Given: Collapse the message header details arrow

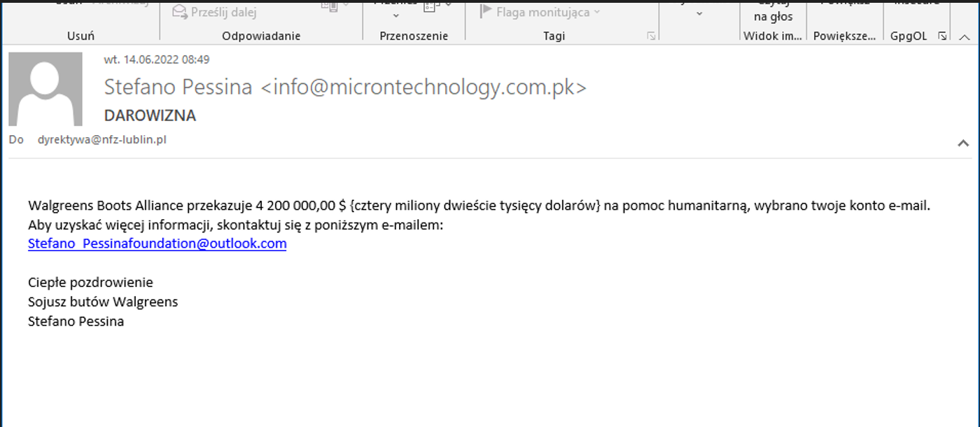Looking at the screenshot, I should 963,143.
